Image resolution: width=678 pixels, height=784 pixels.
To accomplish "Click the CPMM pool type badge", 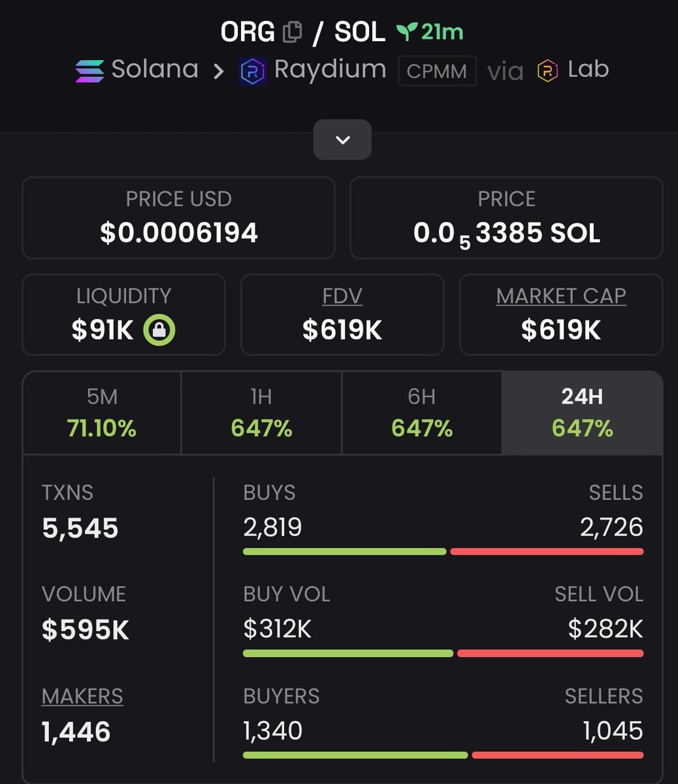I will [x=437, y=71].
